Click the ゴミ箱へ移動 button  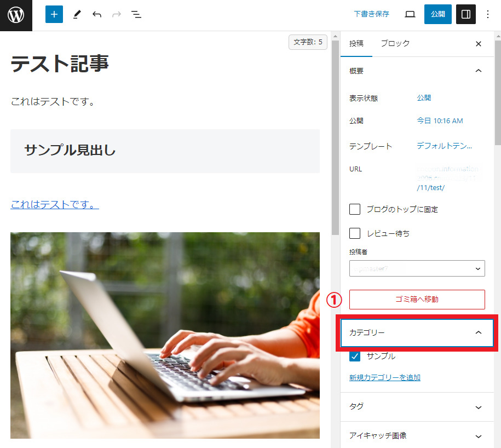click(417, 300)
